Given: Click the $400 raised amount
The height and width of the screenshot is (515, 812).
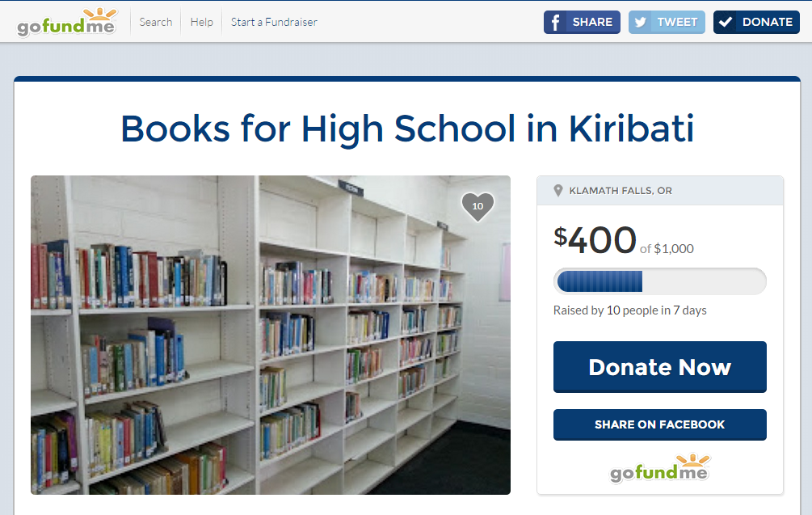Looking at the screenshot, I should point(595,240).
